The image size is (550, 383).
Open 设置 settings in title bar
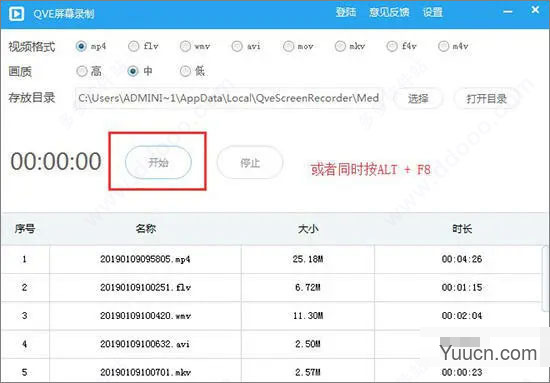point(432,12)
